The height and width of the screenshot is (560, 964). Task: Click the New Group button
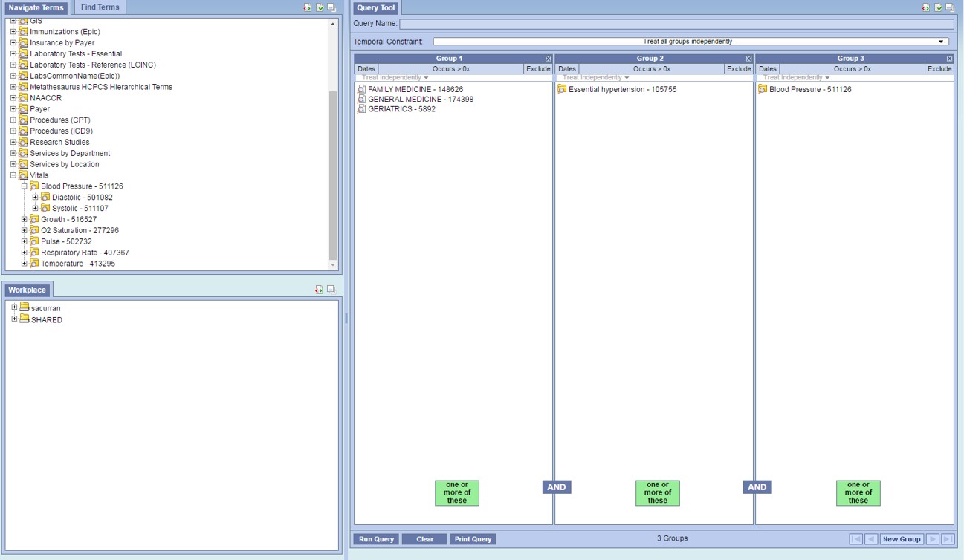click(902, 538)
